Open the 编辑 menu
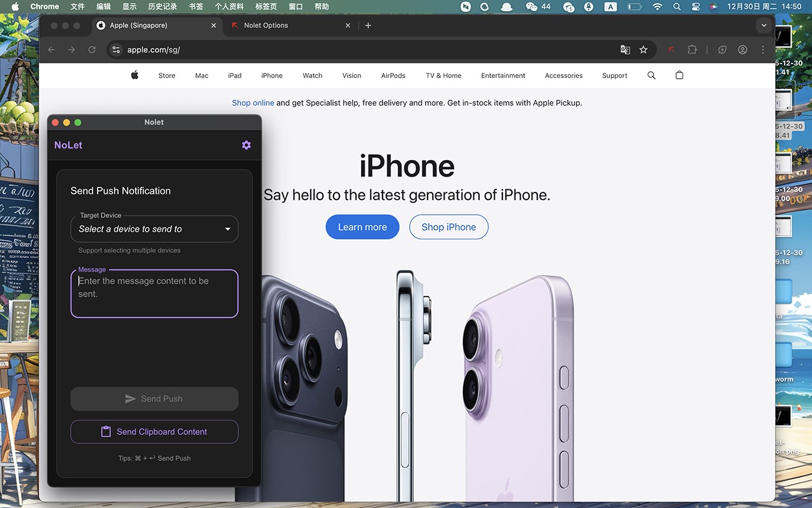Viewport: 812px width, 508px height. [x=103, y=6]
